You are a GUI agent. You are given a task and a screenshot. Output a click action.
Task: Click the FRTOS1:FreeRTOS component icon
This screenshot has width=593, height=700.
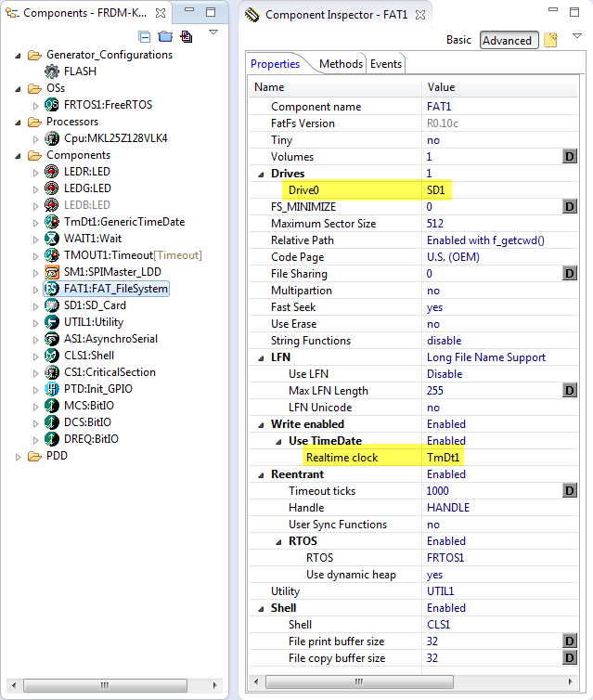point(52,105)
